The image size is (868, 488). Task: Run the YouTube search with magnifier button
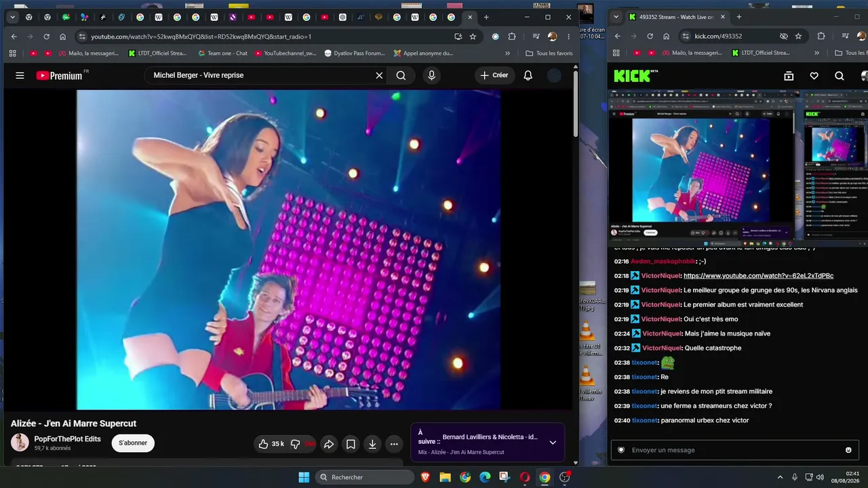(x=401, y=75)
